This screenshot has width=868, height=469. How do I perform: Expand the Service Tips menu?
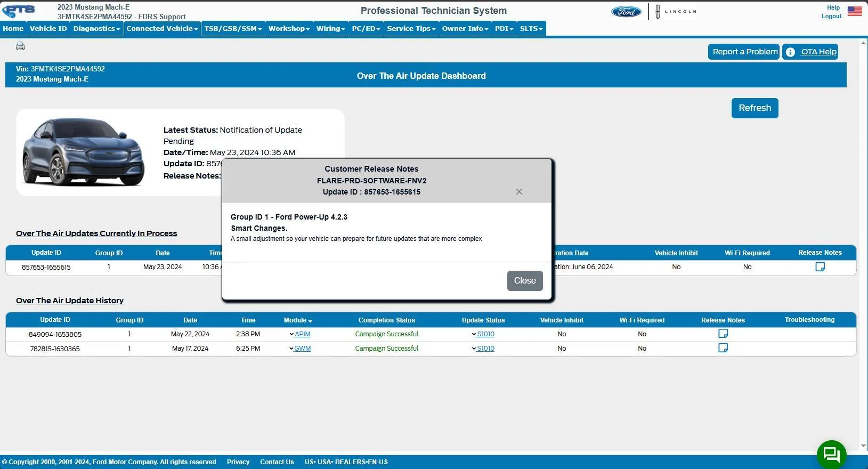pyautogui.click(x=411, y=29)
